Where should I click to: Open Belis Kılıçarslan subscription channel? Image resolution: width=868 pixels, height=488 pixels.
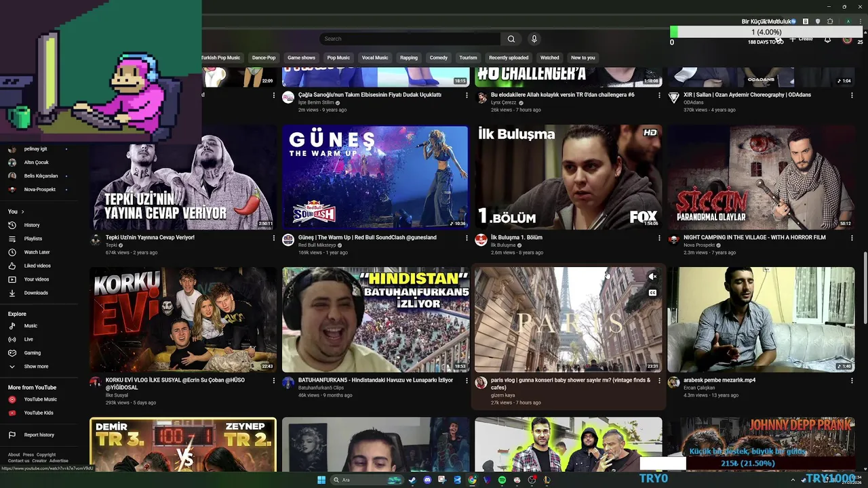pyautogui.click(x=39, y=176)
